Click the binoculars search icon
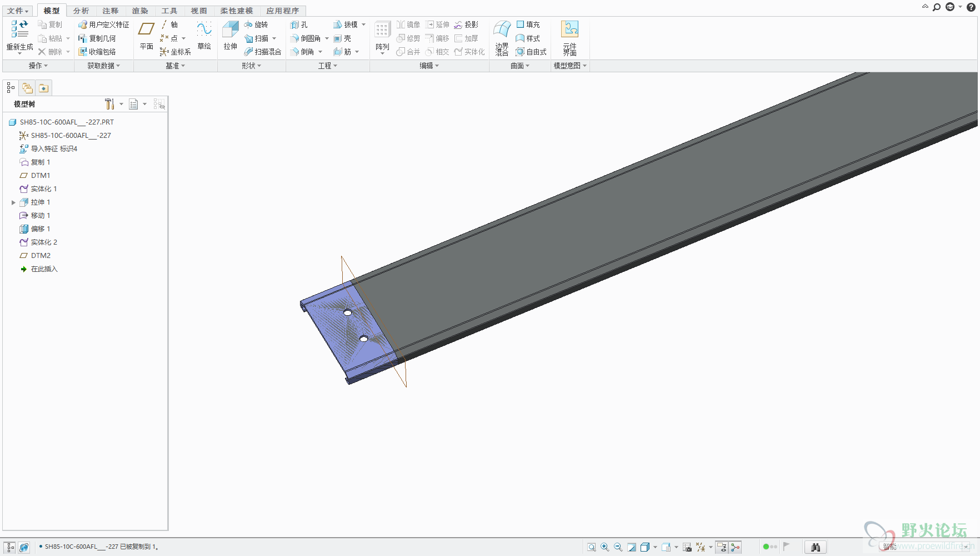980x556 pixels. coord(816,547)
